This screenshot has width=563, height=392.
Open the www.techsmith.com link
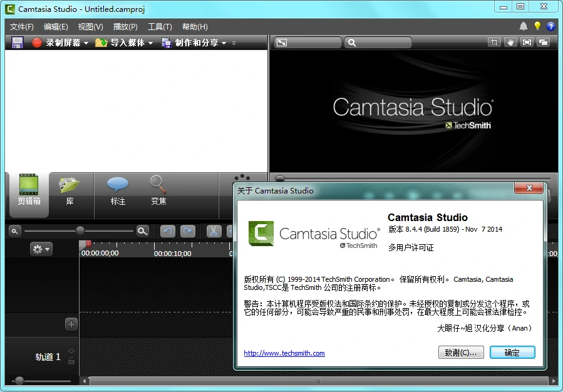(x=284, y=353)
